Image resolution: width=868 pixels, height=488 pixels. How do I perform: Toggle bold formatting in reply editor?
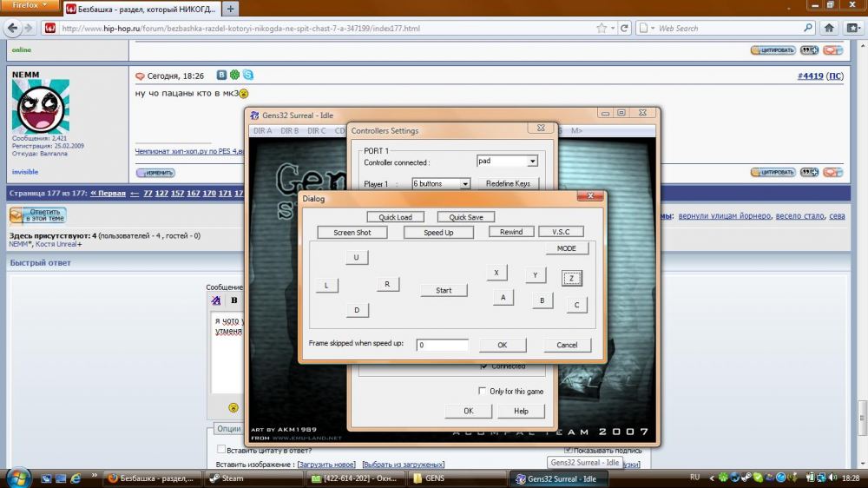click(x=234, y=300)
